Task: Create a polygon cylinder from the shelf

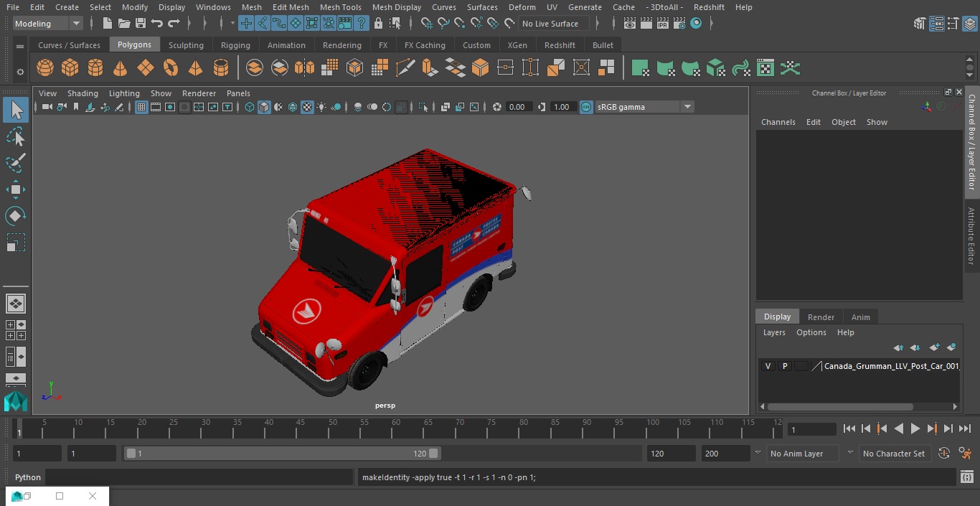Action: click(95, 68)
